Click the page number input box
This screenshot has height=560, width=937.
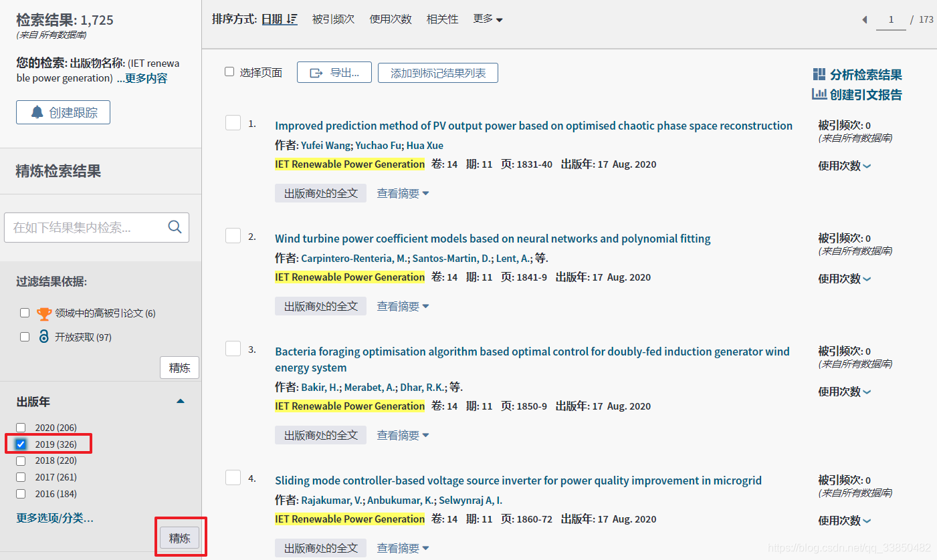click(891, 19)
